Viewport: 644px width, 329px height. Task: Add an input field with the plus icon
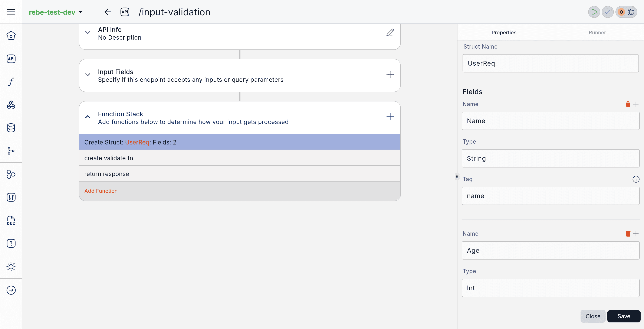click(x=390, y=74)
